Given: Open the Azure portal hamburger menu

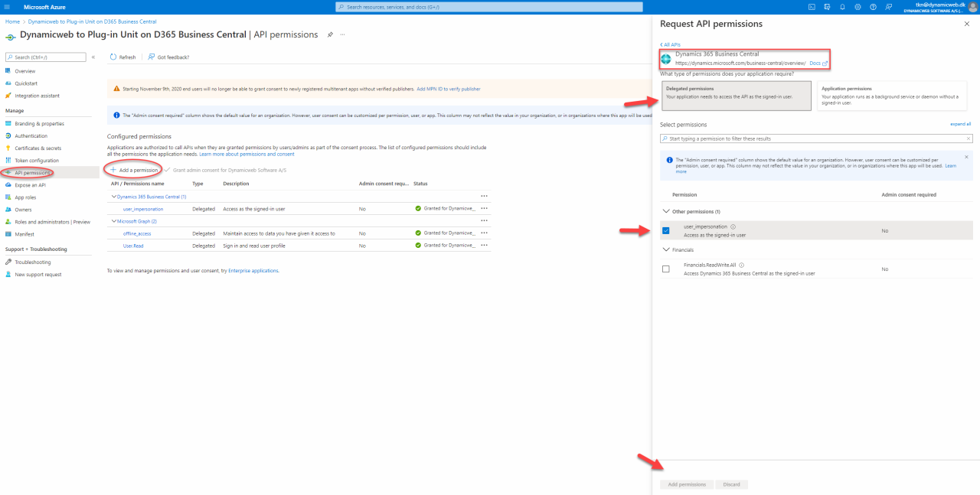Looking at the screenshot, I should 7,7.
